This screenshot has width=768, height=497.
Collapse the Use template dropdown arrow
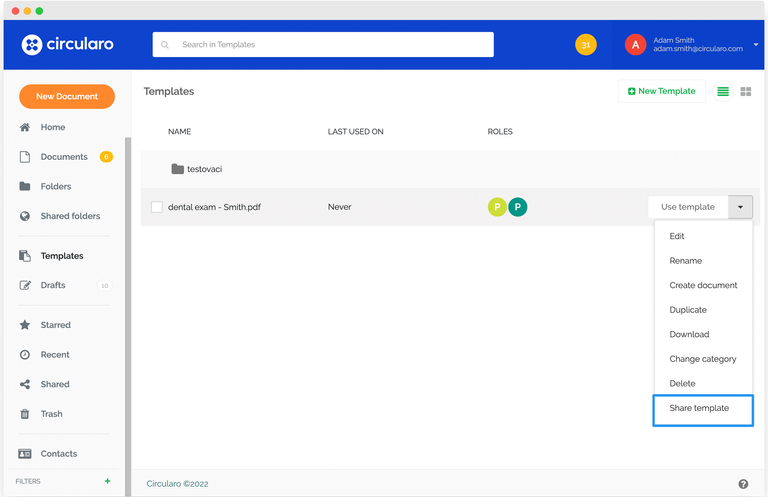(740, 207)
